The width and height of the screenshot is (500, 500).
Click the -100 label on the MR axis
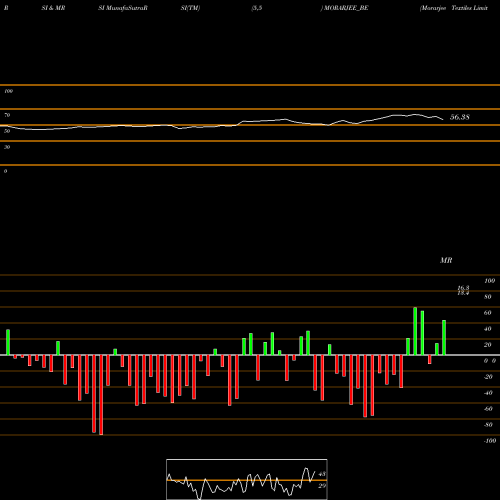point(490,441)
